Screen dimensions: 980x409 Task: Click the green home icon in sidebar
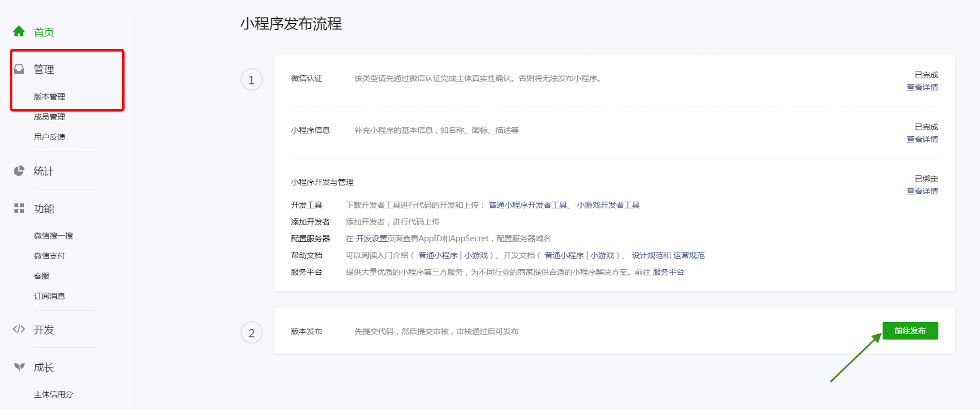click(x=19, y=31)
